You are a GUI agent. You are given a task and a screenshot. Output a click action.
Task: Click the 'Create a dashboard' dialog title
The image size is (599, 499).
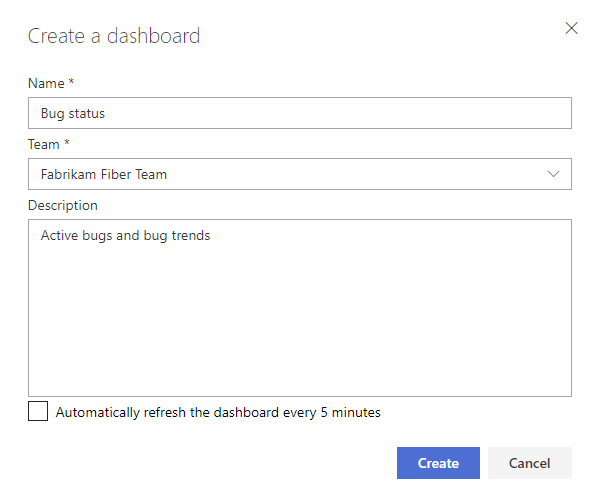point(114,36)
